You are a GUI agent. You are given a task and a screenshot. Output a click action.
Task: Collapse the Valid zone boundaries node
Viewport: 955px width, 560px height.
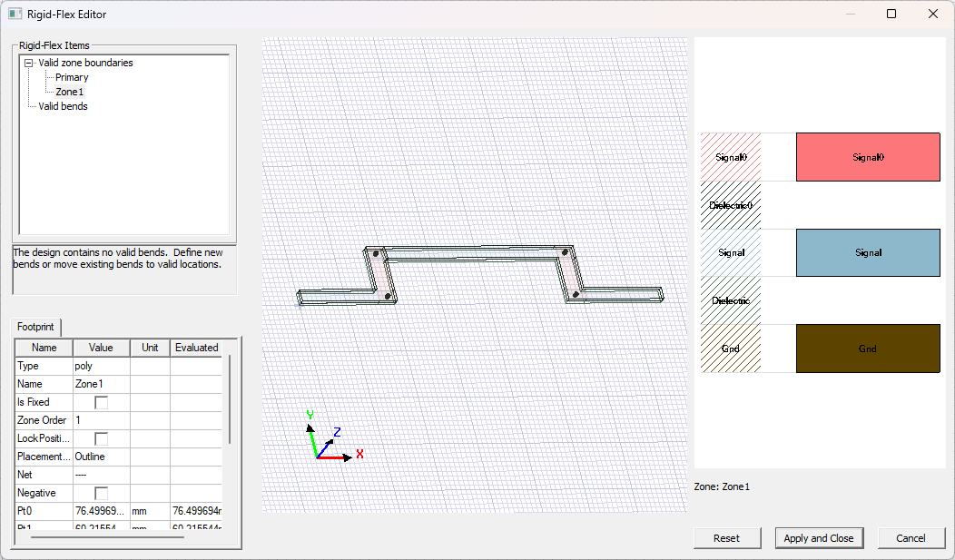(28, 63)
